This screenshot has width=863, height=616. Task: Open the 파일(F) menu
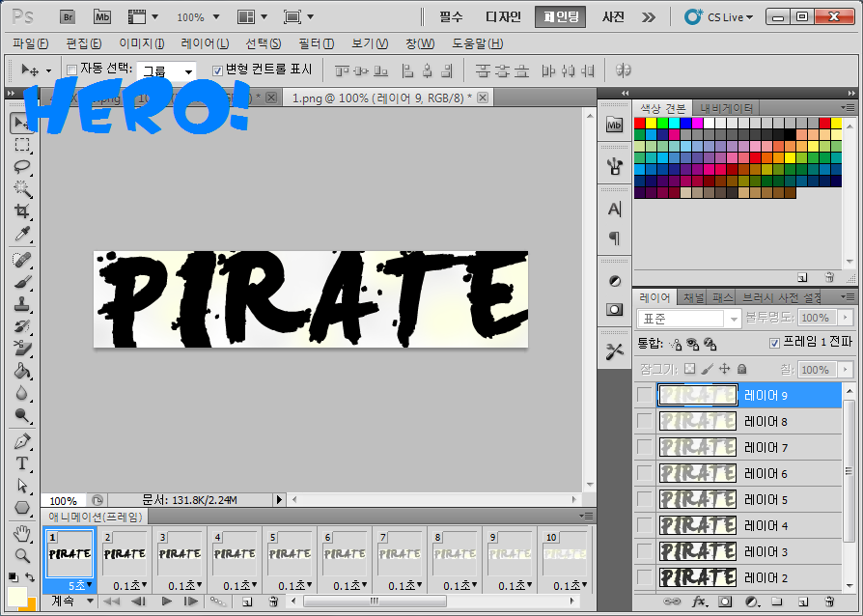point(30,42)
